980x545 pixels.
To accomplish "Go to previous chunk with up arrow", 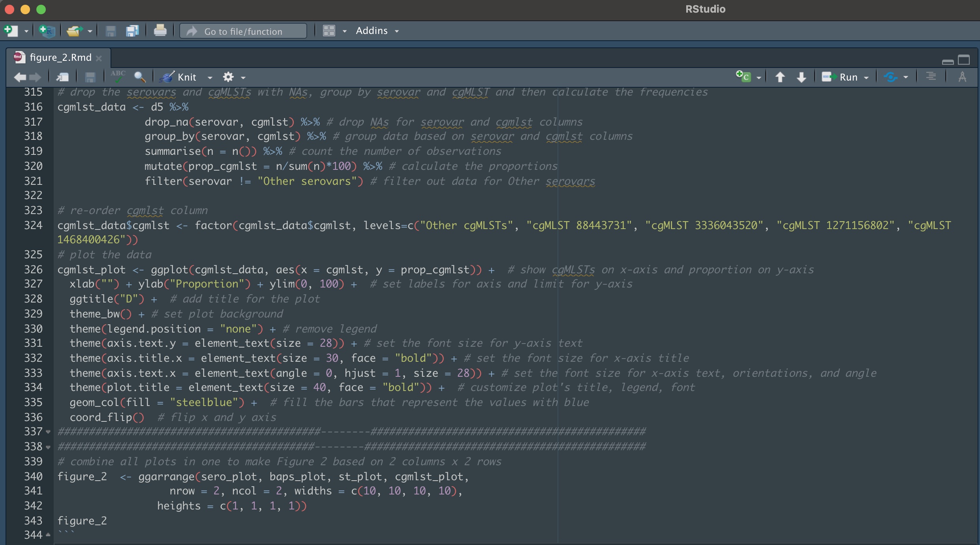I will tap(780, 77).
